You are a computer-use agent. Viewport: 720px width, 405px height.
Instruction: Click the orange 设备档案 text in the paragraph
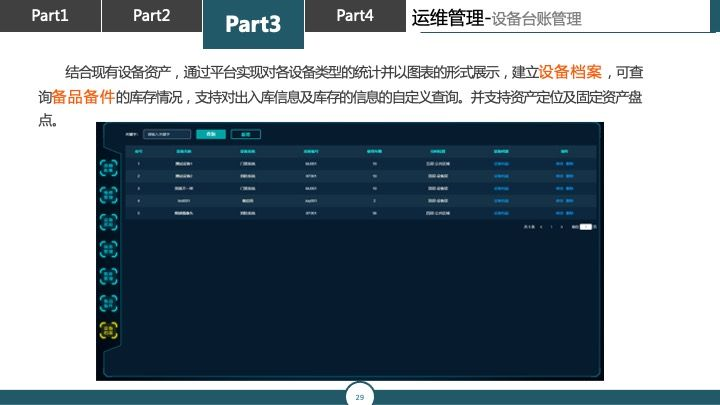click(x=570, y=72)
